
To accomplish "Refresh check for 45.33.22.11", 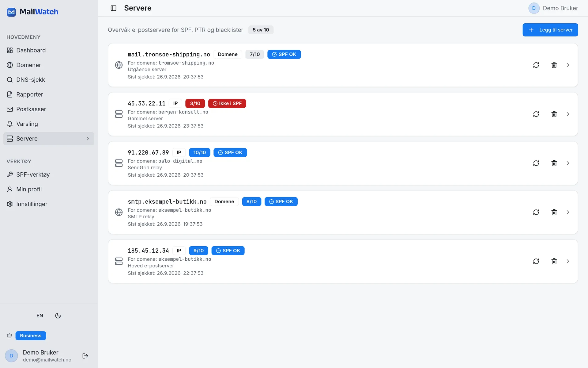I will [x=536, y=114].
